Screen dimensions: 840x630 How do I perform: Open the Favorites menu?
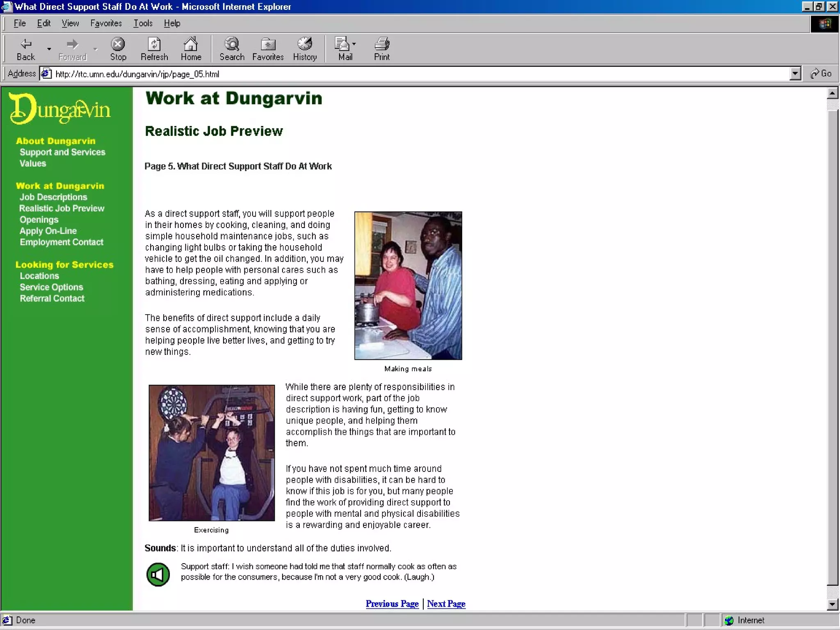point(106,23)
